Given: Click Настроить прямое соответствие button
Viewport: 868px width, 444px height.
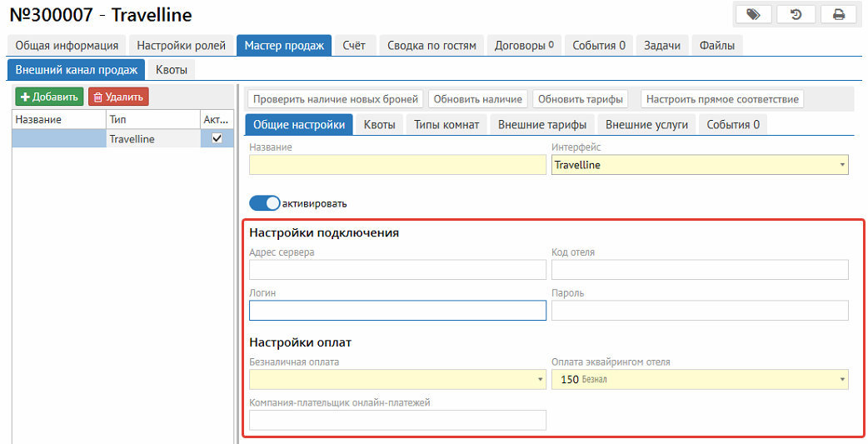Looking at the screenshot, I should (x=722, y=99).
